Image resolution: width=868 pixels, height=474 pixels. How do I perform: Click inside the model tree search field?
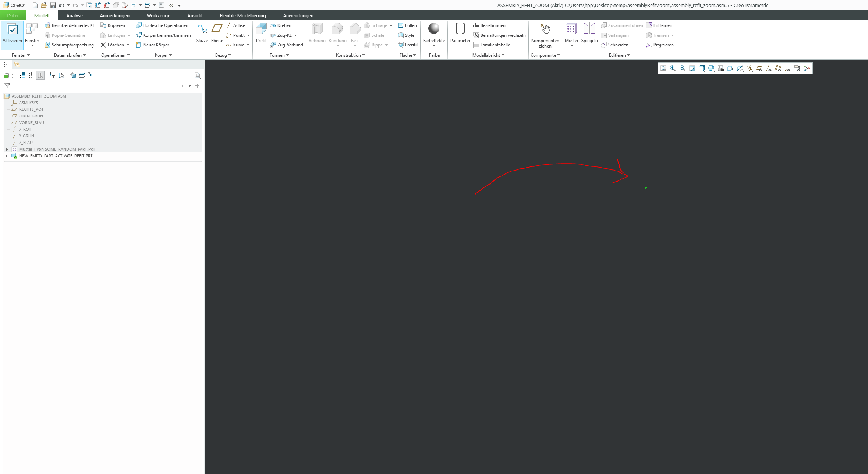(x=96, y=85)
